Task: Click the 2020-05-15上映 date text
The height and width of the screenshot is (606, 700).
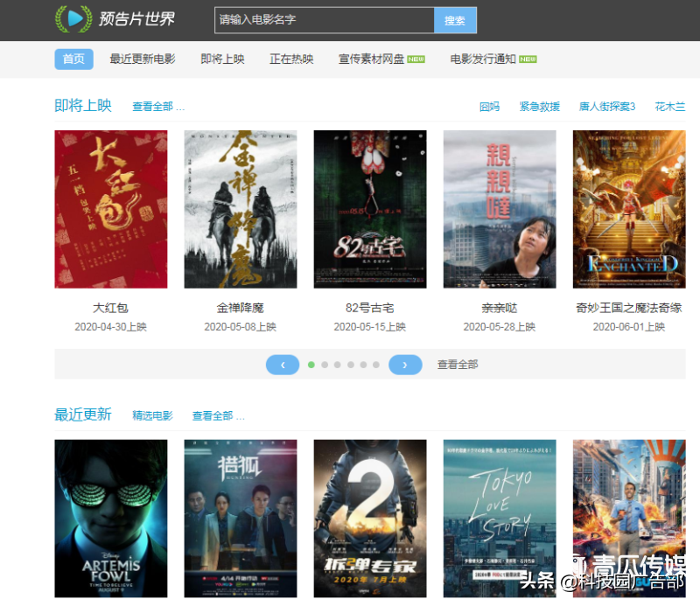Action: point(369,327)
